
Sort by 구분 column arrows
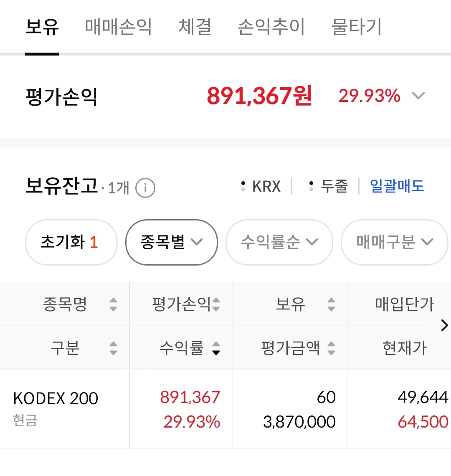113,348
